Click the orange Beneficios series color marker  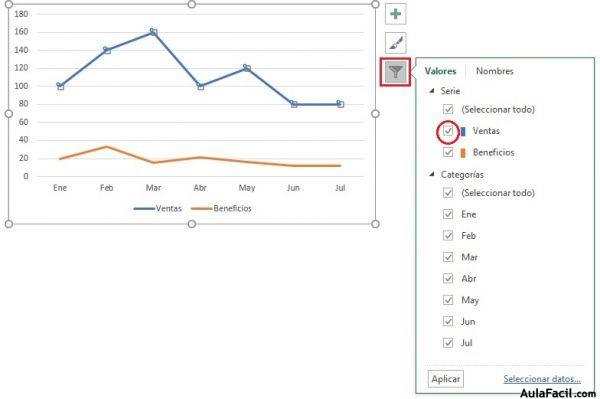pos(463,153)
